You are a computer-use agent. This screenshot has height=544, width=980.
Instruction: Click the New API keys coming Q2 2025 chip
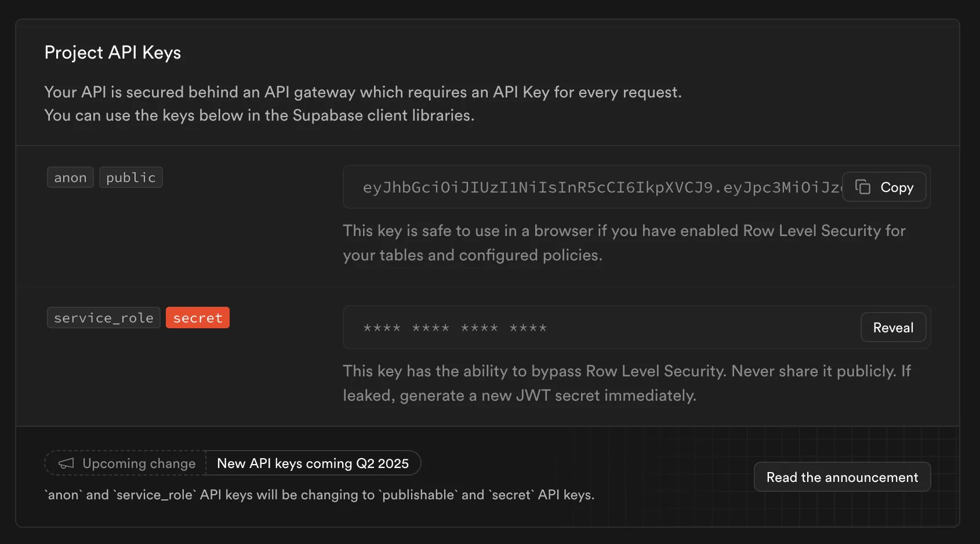coord(313,463)
